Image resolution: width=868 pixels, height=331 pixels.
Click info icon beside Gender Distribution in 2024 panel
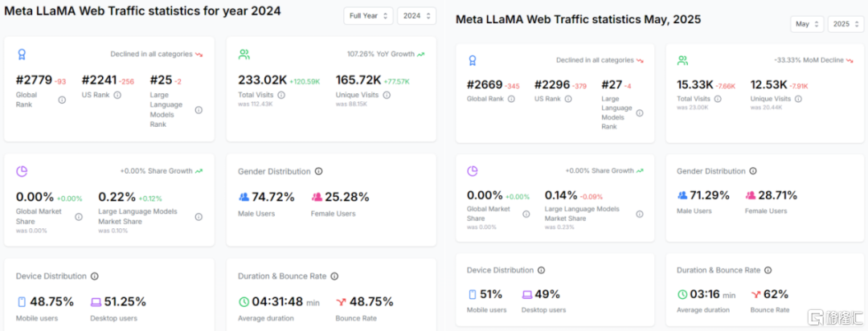click(319, 172)
